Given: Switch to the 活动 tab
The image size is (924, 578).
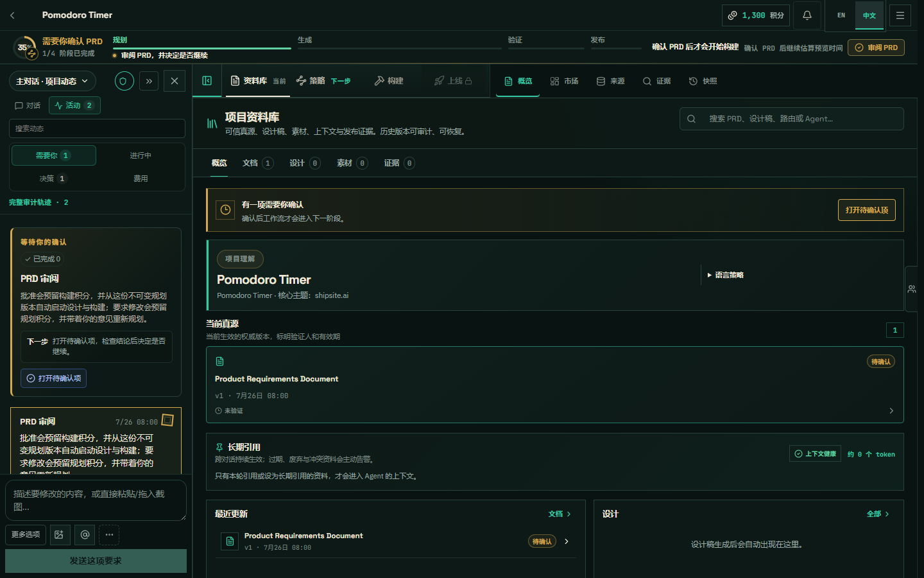Looking at the screenshot, I should 74,105.
